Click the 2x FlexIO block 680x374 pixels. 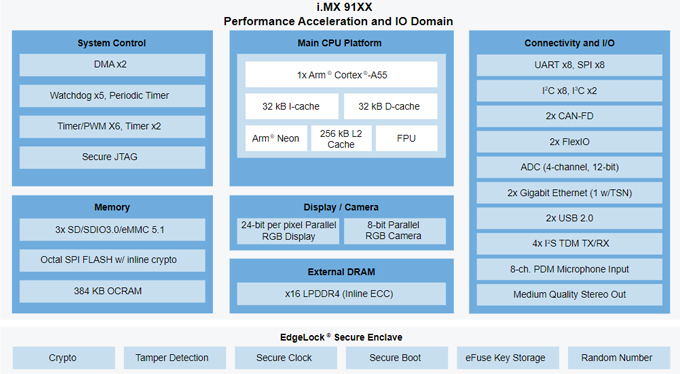(569, 142)
